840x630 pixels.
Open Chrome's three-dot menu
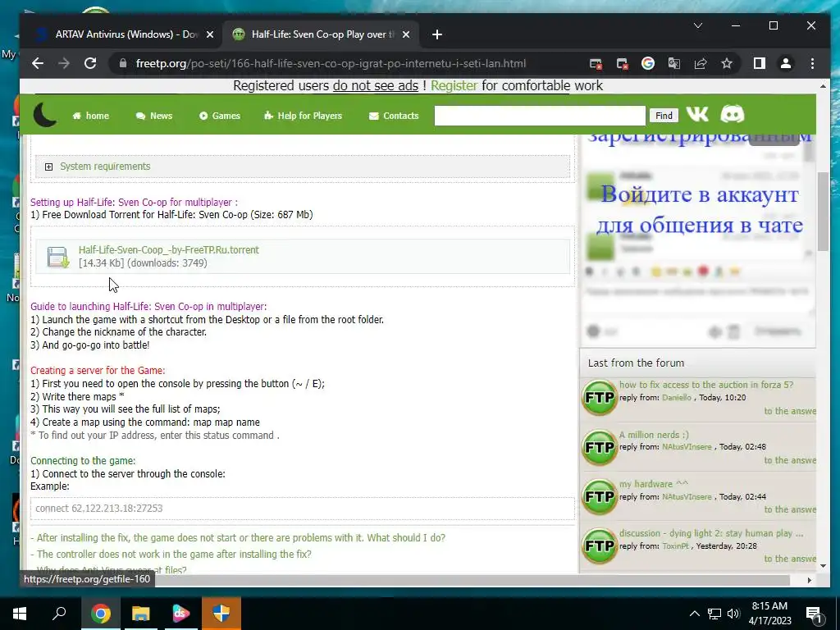(x=812, y=63)
